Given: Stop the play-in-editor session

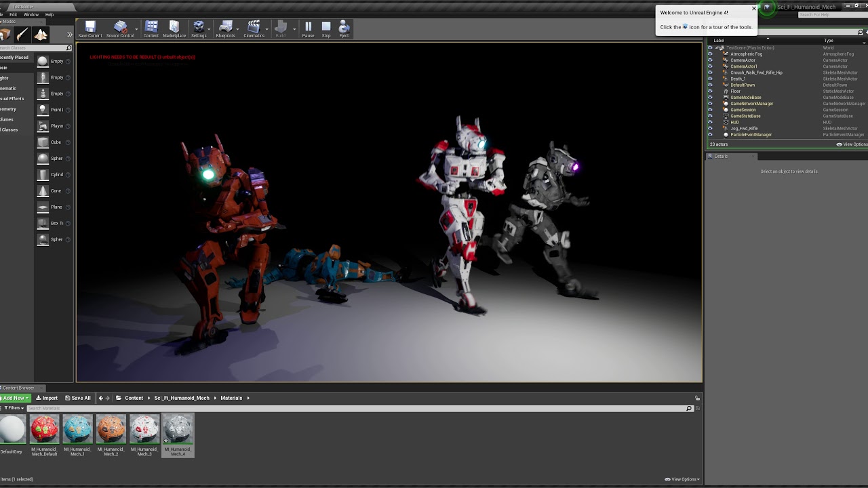Looking at the screenshot, I should tap(326, 28).
